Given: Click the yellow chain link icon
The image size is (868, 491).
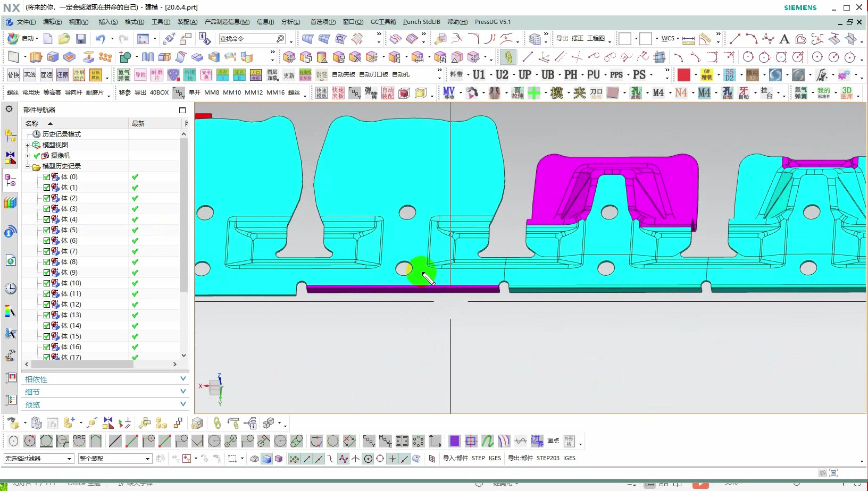Looking at the screenshot, I should point(508,57).
